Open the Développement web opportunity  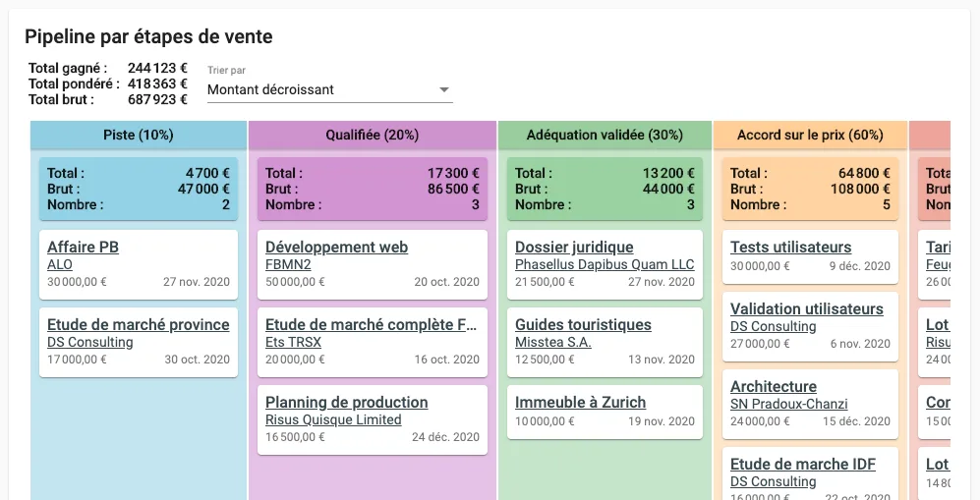click(336, 248)
